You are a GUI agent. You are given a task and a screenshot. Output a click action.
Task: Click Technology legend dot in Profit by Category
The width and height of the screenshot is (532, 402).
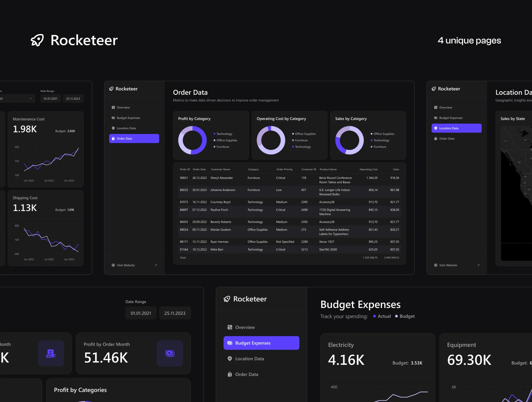click(215, 134)
